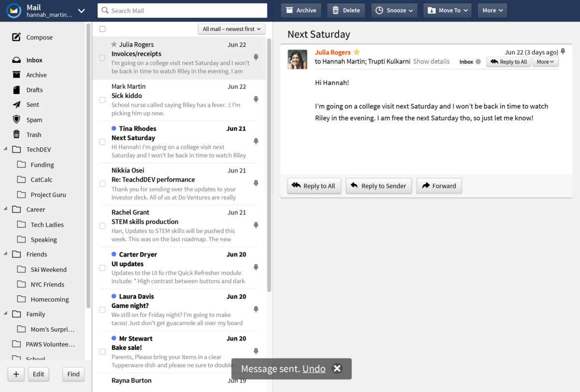Screen dimensions: 580x392
Task: Check the checkbox on Julia Rogers' email
Action: tap(102, 57)
